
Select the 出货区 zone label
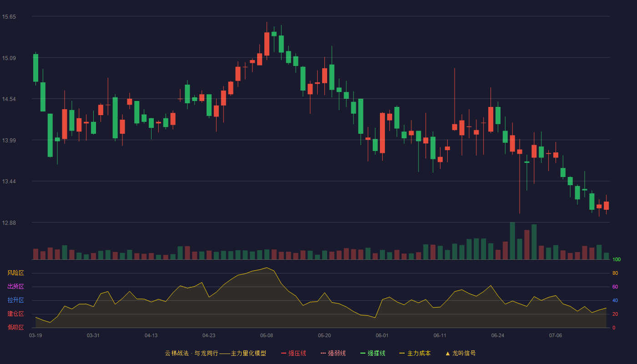pos(15,287)
